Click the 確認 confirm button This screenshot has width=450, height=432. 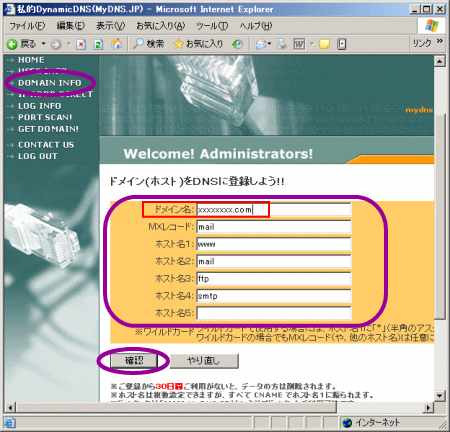click(134, 361)
